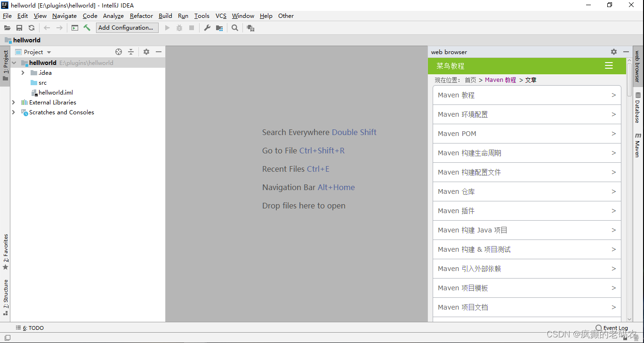Click the Save All floppy icon
This screenshot has height=343, width=644.
[x=19, y=28]
